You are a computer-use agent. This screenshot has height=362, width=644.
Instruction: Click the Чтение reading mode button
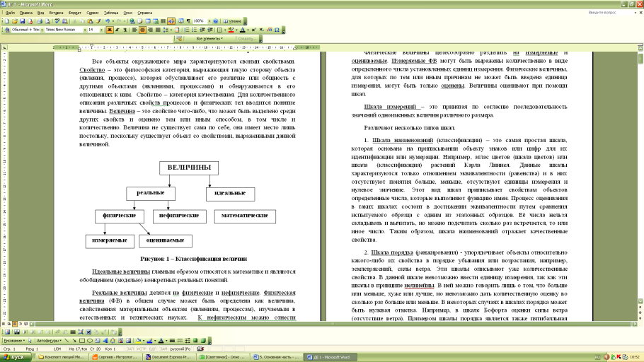click(x=232, y=21)
